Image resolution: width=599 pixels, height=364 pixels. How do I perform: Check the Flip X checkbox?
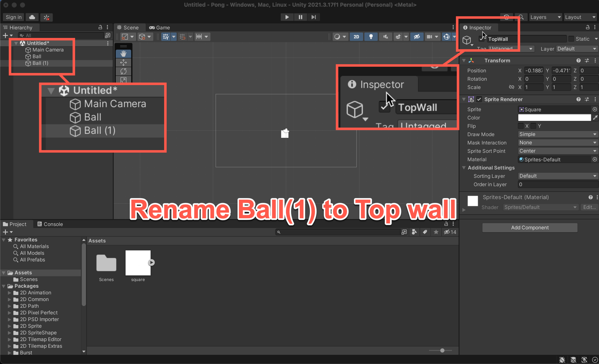click(521, 126)
